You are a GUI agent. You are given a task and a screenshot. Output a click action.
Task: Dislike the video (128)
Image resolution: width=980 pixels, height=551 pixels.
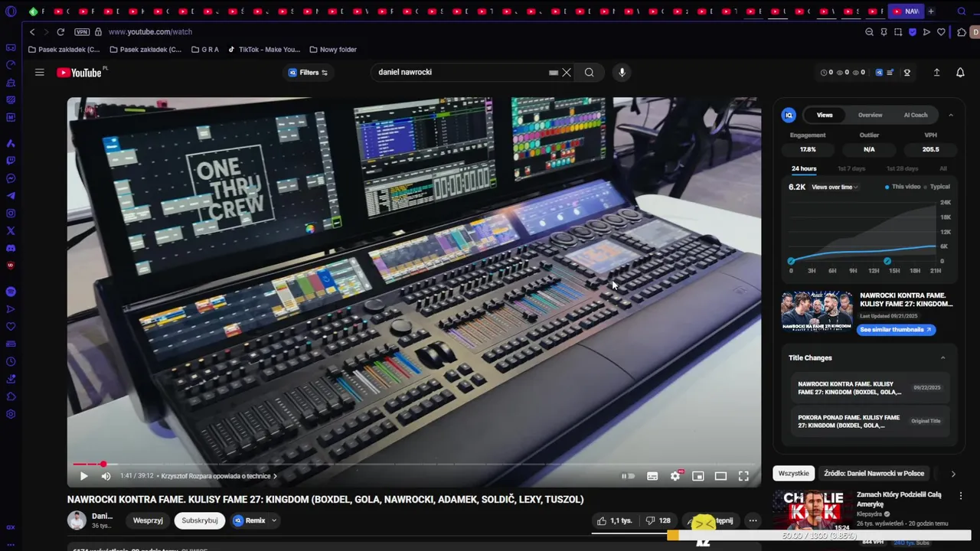(x=658, y=520)
